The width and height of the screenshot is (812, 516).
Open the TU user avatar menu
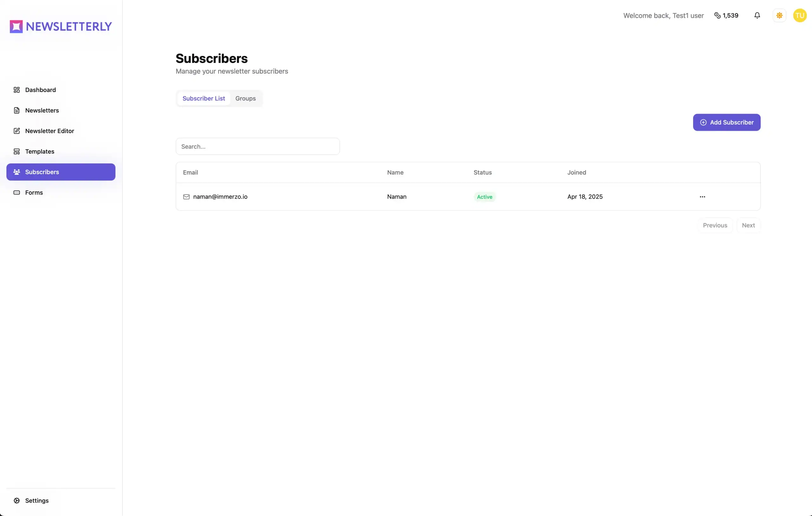800,16
